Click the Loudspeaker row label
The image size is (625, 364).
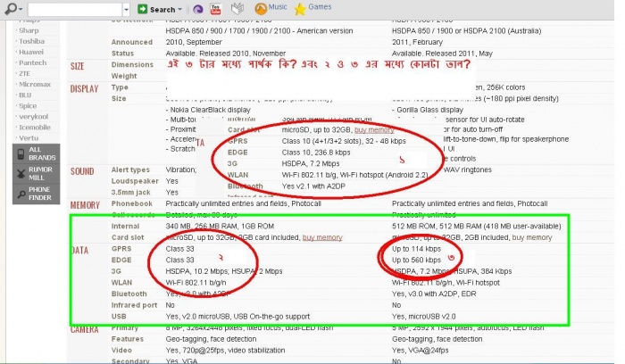coord(135,181)
